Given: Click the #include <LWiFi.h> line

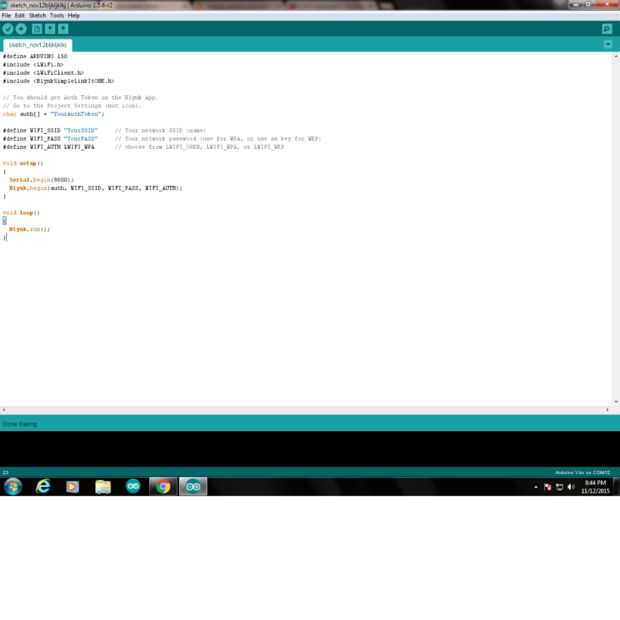Looking at the screenshot, I should (33, 64).
